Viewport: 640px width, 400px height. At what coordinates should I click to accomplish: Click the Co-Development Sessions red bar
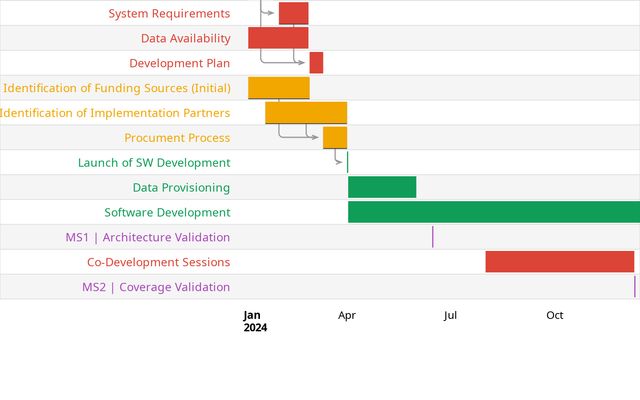click(560, 262)
